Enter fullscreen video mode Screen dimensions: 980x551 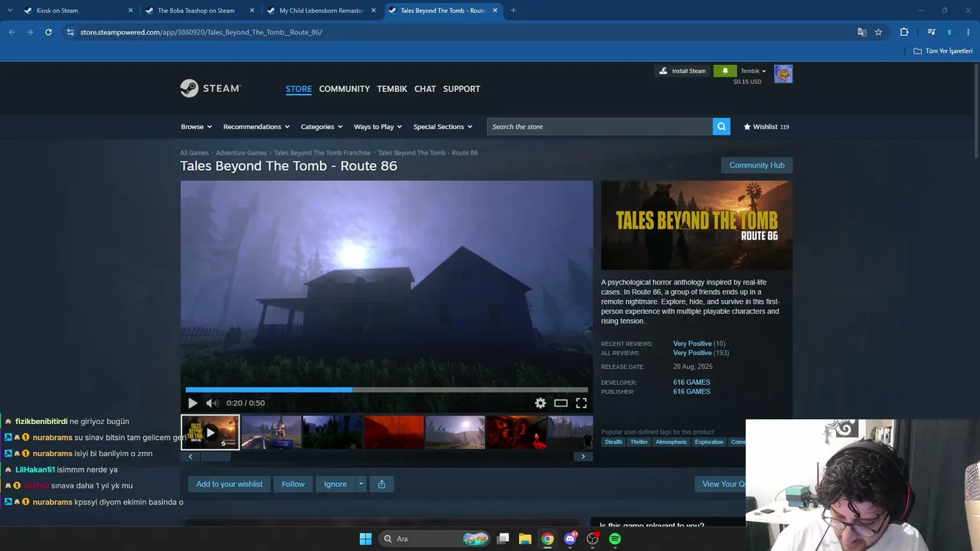pos(581,403)
